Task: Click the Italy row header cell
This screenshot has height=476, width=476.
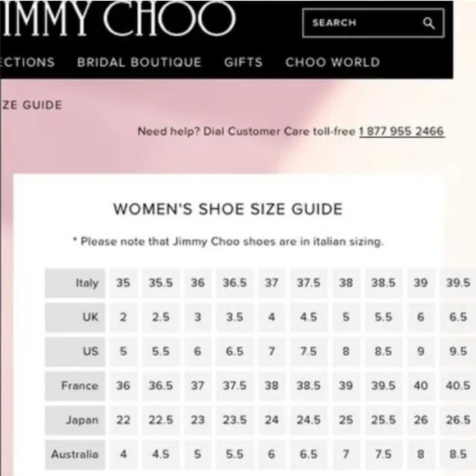Action: click(x=75, y=283)
